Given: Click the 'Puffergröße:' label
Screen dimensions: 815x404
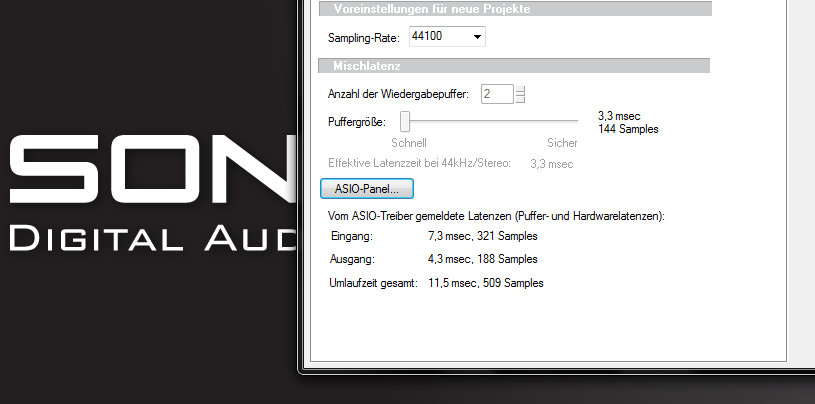Looking at the screenshot, I should coord(357,122).
